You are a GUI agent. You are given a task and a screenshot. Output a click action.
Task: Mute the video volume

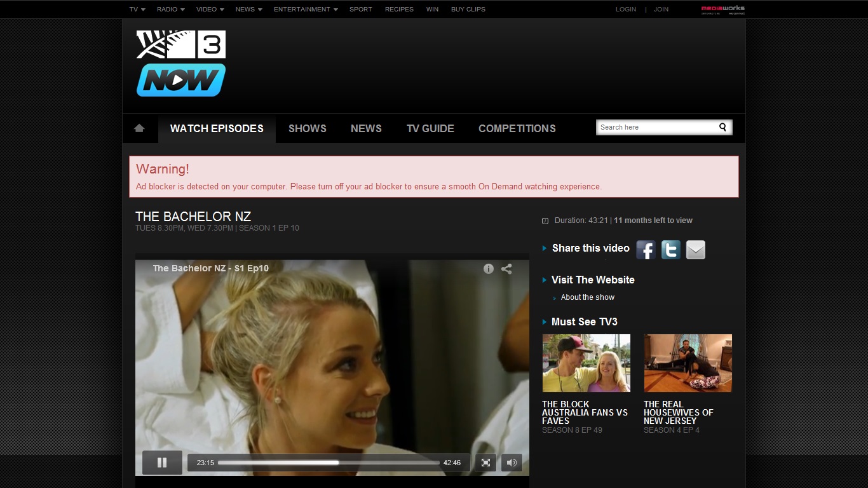pos(512,463)
